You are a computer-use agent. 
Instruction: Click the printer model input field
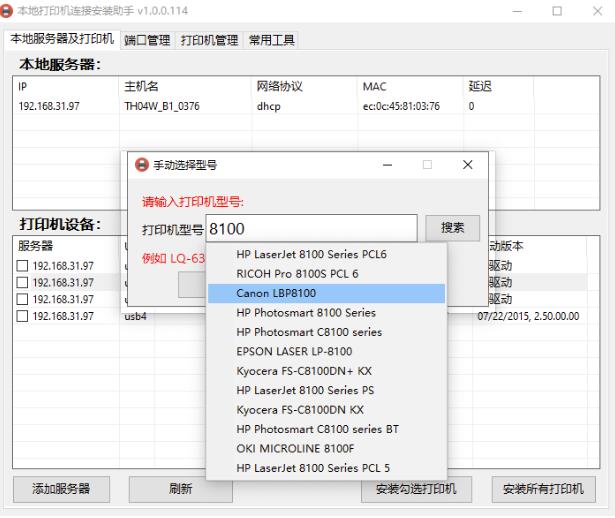[x=310, y=229]
